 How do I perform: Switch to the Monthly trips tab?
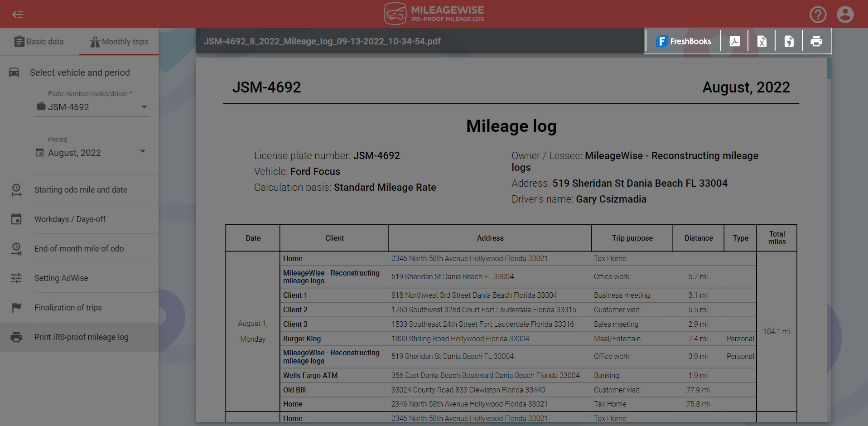[119, 42]
